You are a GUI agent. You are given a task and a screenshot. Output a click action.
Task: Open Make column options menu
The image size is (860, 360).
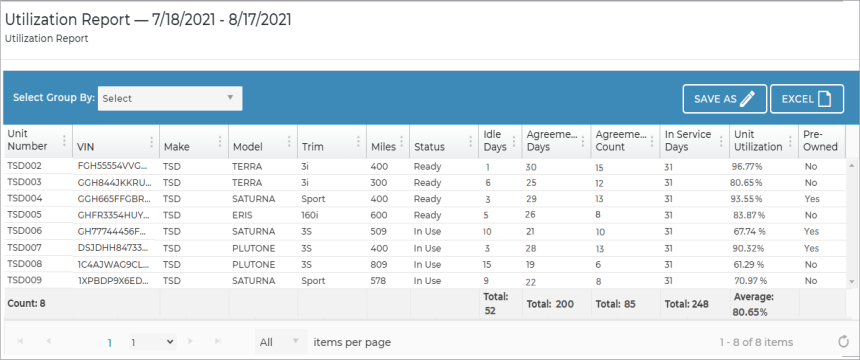coord(220,141)
